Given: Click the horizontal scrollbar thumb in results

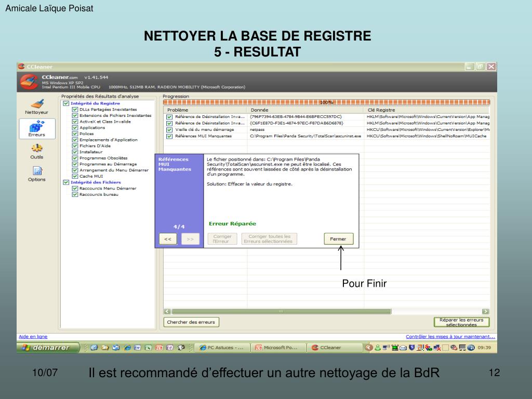Looking at the screenshot, I should click(x=281, y=311).
